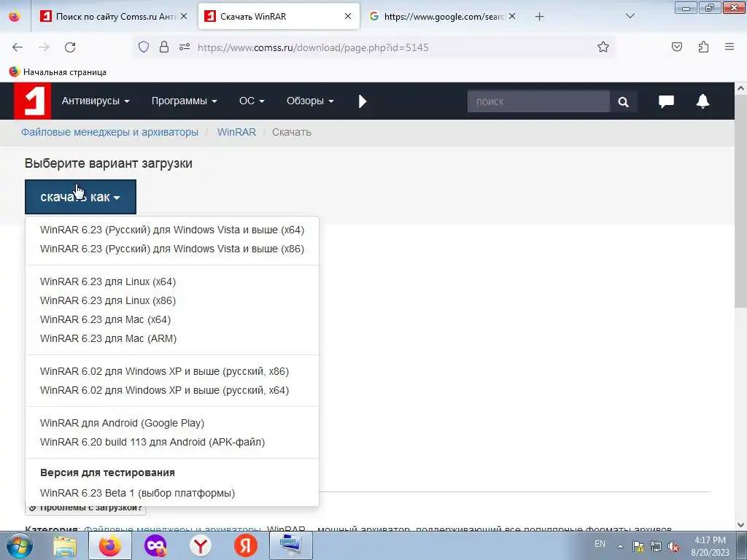Open the Firefox hamburger menu
Viewport: 747px width, 560px height.
[729, 47]
